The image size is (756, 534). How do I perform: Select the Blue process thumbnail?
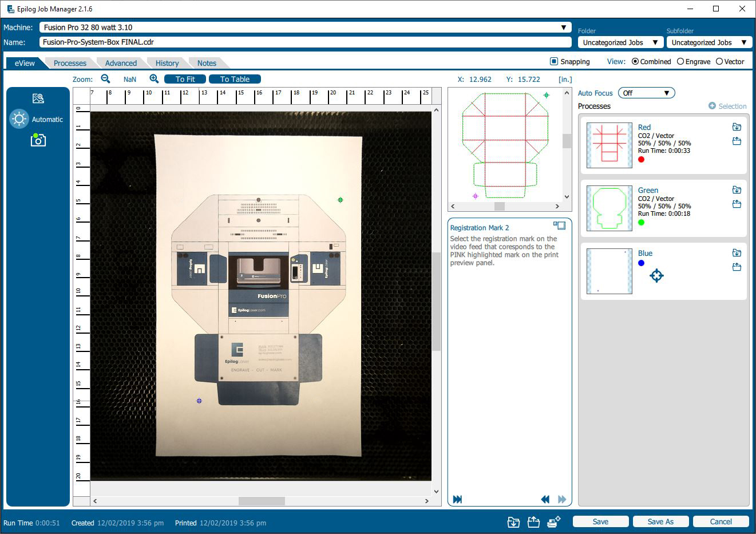609,271
